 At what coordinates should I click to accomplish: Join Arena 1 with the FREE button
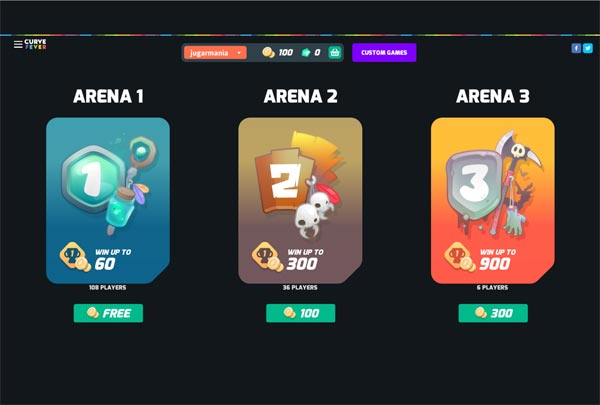pyautogui.click(x=108, y=313)
